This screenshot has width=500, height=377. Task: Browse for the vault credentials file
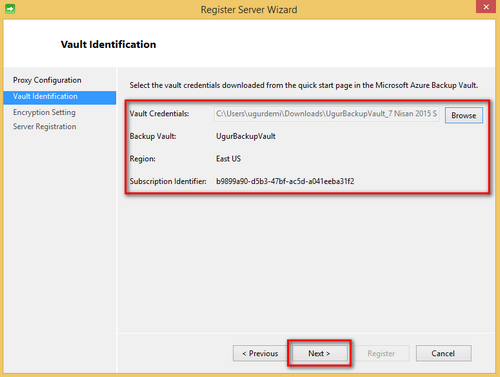[x=464, y=115]
